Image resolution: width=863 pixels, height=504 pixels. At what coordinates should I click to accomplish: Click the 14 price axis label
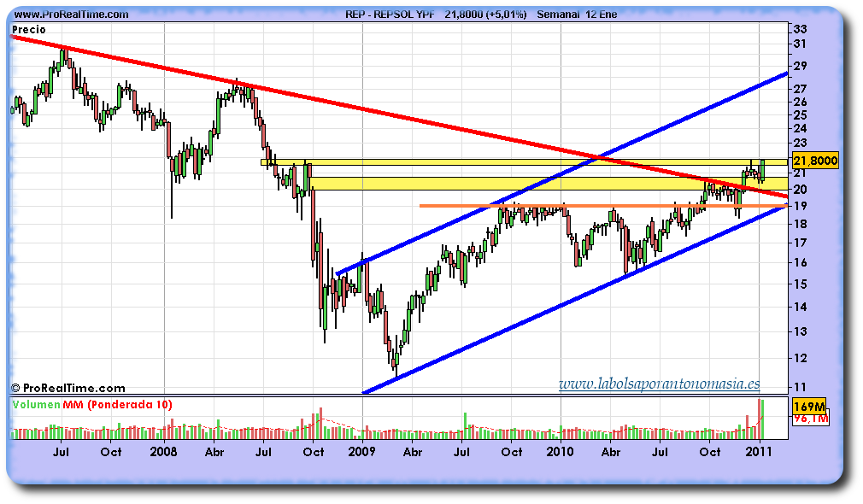801,307
